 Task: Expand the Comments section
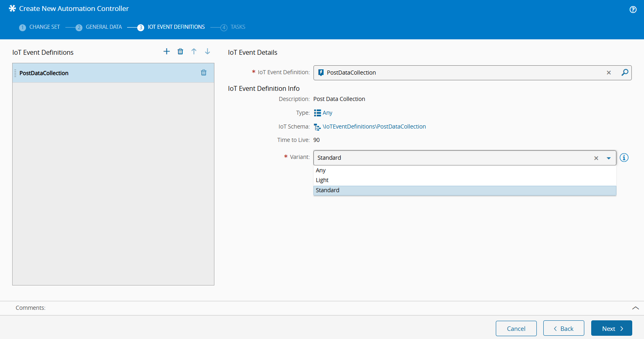click(x=635, y=308)
